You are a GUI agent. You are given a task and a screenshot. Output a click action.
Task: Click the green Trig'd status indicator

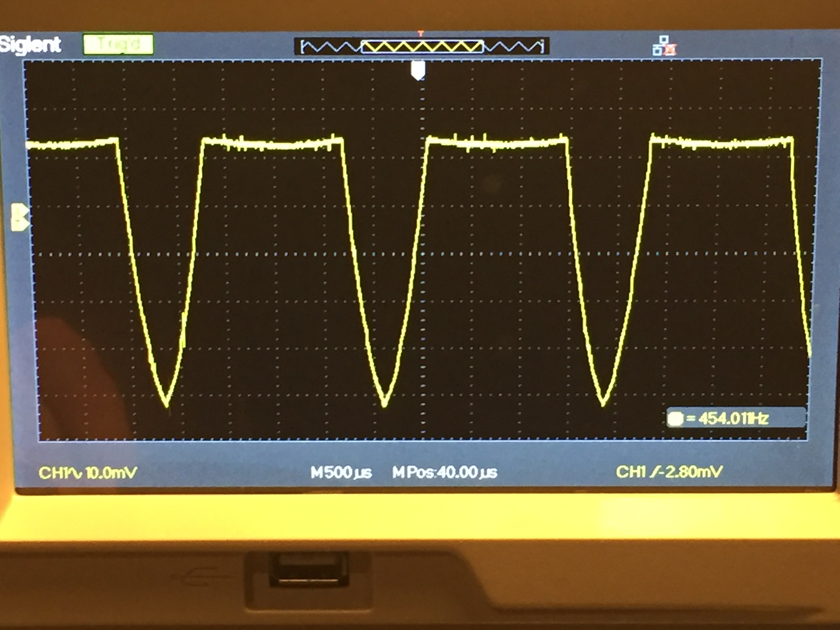pyautogui.click(x=118, y=44)
